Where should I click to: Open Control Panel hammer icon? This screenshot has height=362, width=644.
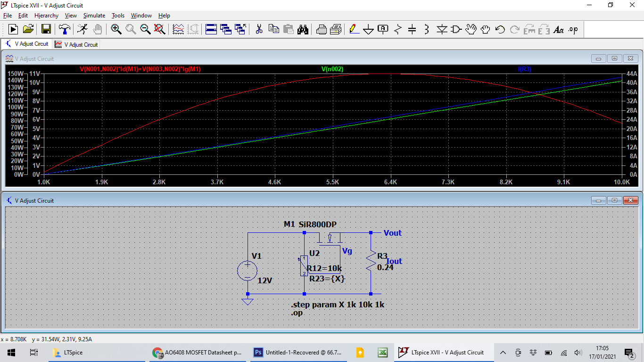click(x=64, y=29)
